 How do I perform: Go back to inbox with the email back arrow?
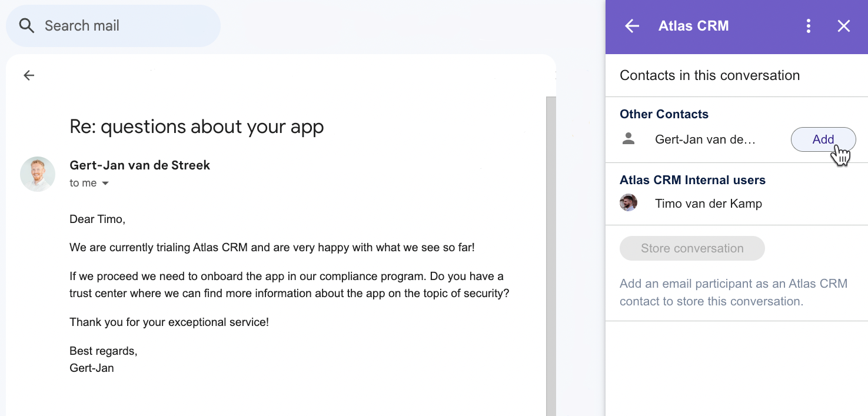(29, 75)
